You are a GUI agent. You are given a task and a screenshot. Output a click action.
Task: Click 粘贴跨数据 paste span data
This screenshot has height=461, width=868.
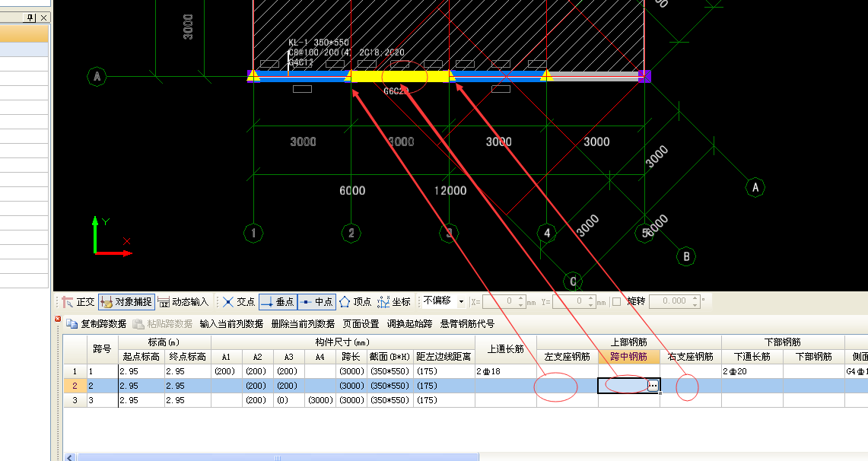[x=162, y=324]
